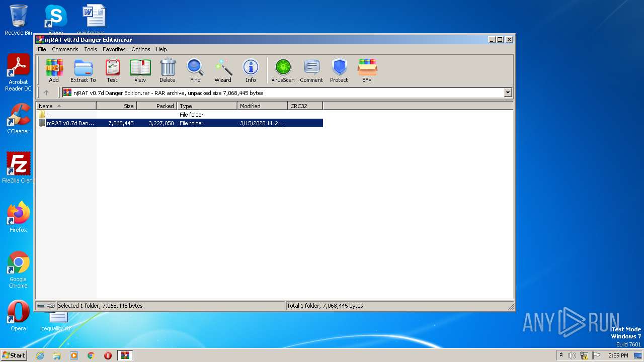Open the Help menu
The height and width of the screenshot is (362, 644).
coord(161,49)
